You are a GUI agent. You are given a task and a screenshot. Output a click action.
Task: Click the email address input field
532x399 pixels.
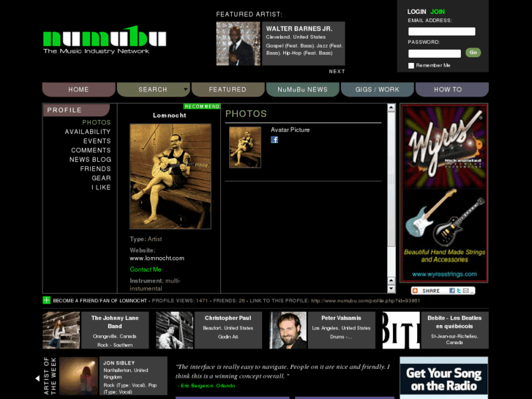coord(441,31)
